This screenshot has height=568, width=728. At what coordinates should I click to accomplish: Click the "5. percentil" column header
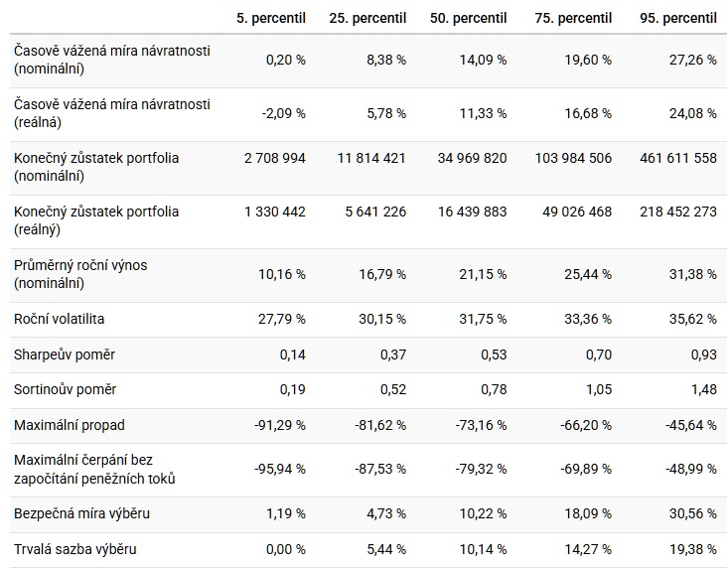(271, 18)
